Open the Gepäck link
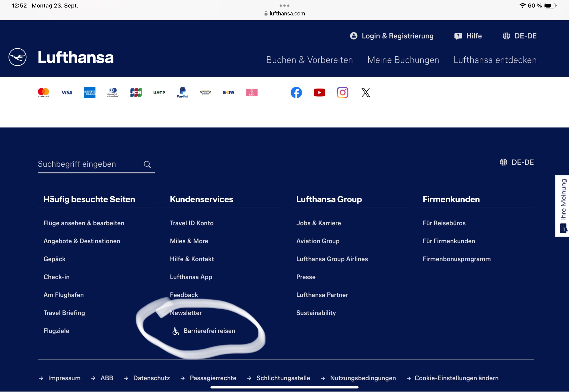Image resolution: width=569 pixels, height=392 pixels. tap(54, 259)
